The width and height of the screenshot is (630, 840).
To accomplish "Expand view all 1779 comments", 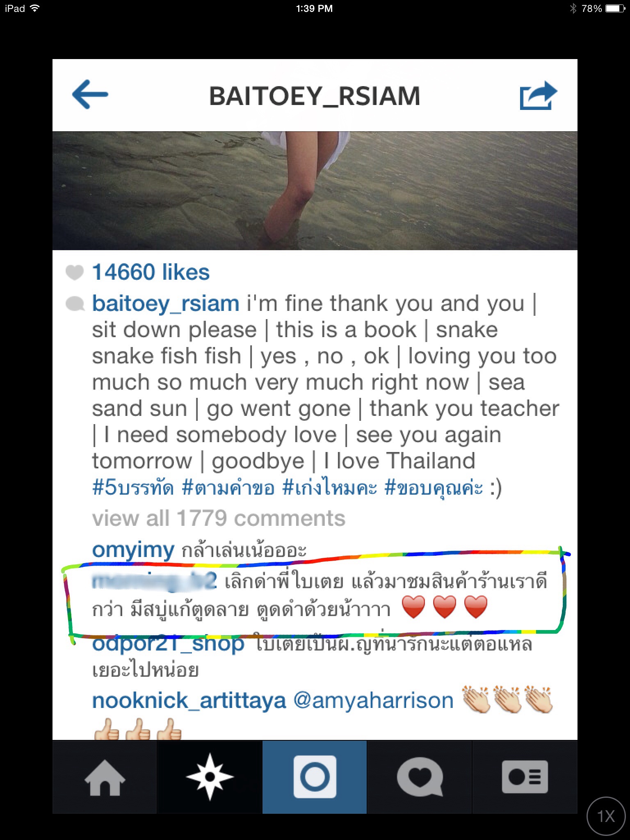I will pos(219,518).
